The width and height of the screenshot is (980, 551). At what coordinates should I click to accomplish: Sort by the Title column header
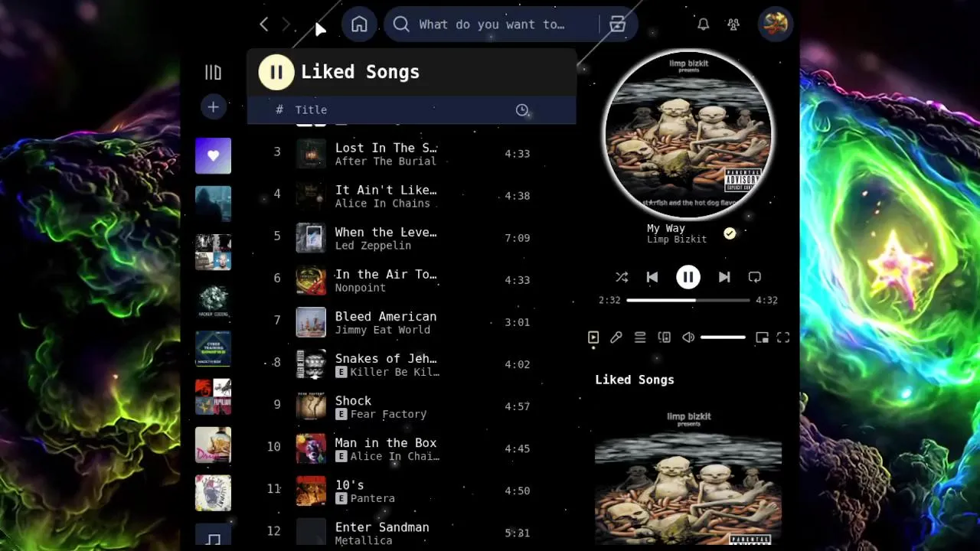pyautogui.click(x=311, y=110)
